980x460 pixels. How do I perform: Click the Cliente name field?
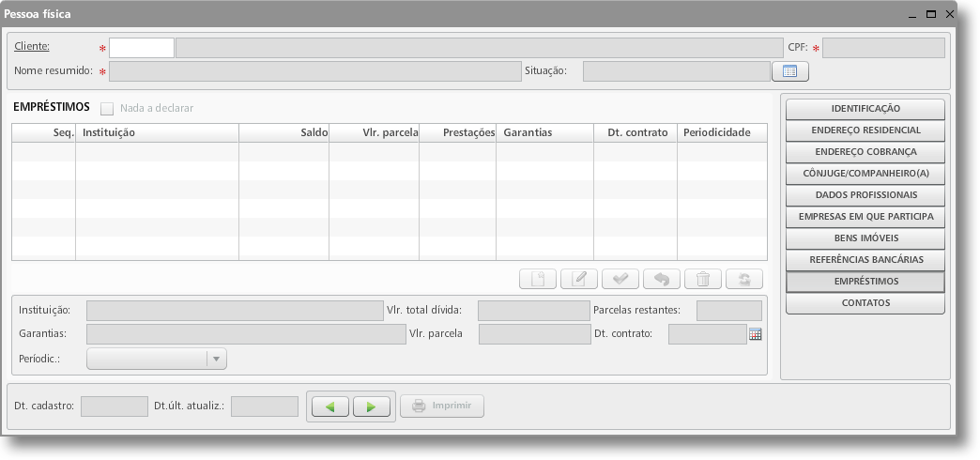point(479,48)
